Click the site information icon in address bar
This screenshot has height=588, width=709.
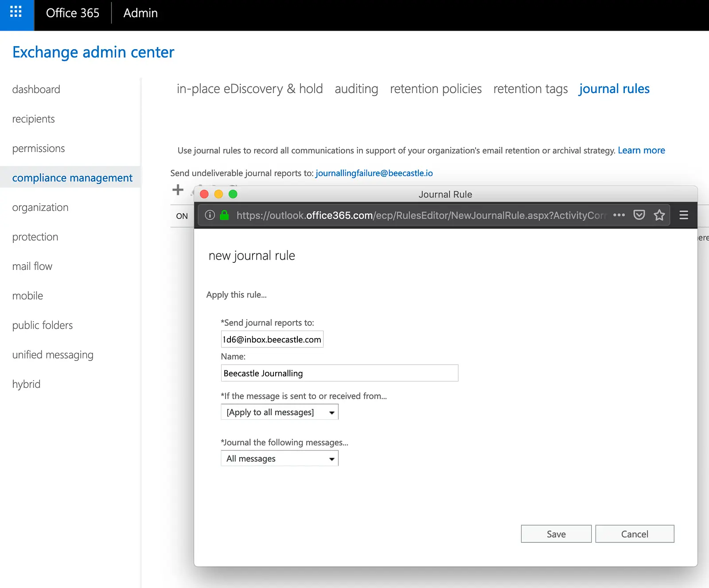pos(210,215)
